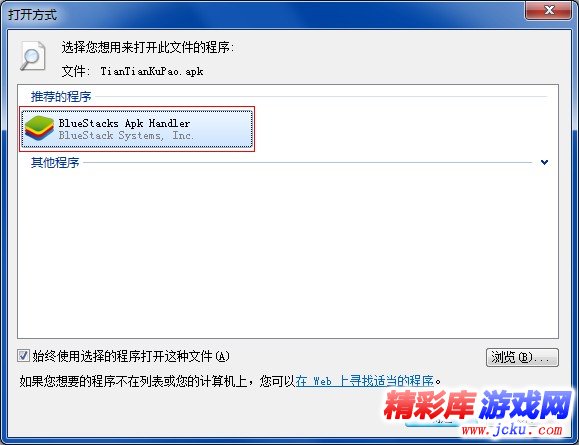Close the 打开方式 dialog
579x445 pixels.
coord(548,10)
